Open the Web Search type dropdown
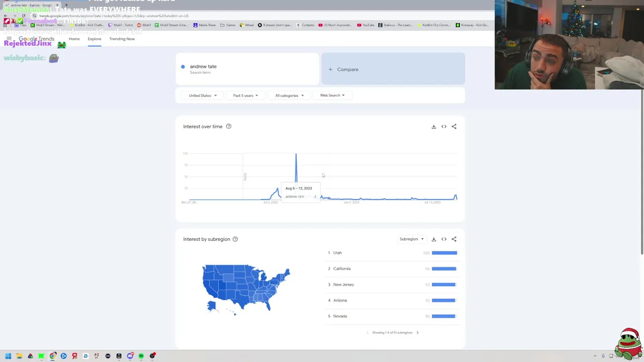Image resolution: width=644 pixels, height=362 pixels. pos(332,96)
